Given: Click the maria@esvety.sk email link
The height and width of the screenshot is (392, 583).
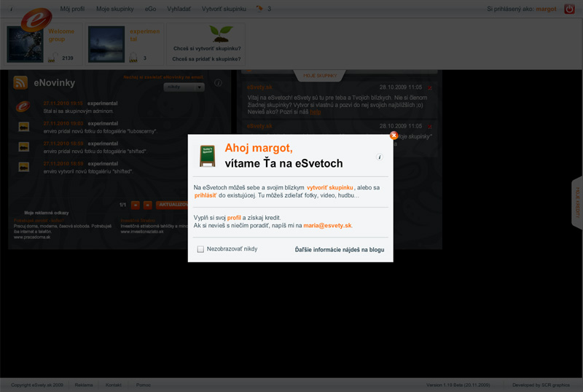Looking at the screenshot, I should pos(327,225).
